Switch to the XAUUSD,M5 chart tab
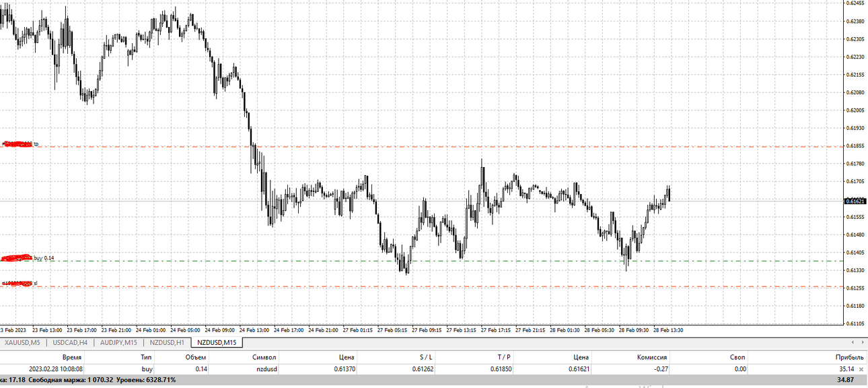Screen dimensions: 868x388 coord(22,343)
